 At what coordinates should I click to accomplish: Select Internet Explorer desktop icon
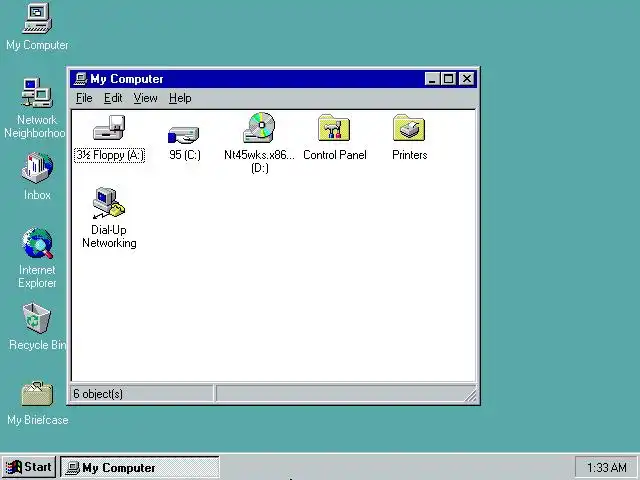tap(37, 243)
